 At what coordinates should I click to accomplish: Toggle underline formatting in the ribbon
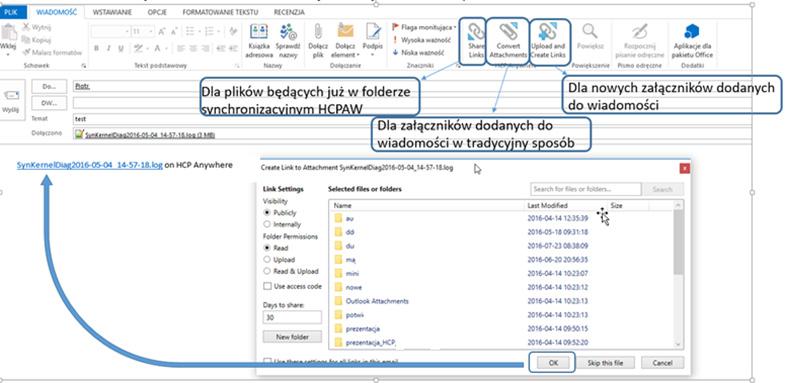(121, 49)
